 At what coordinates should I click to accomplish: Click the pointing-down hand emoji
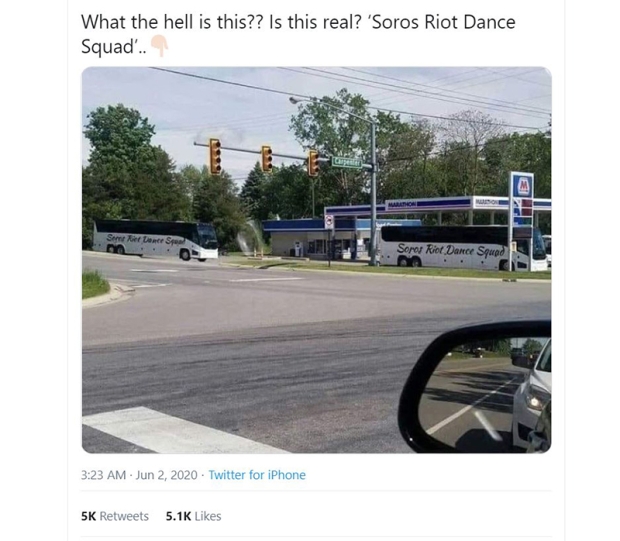pyautogui.click(x=159, y=46)
